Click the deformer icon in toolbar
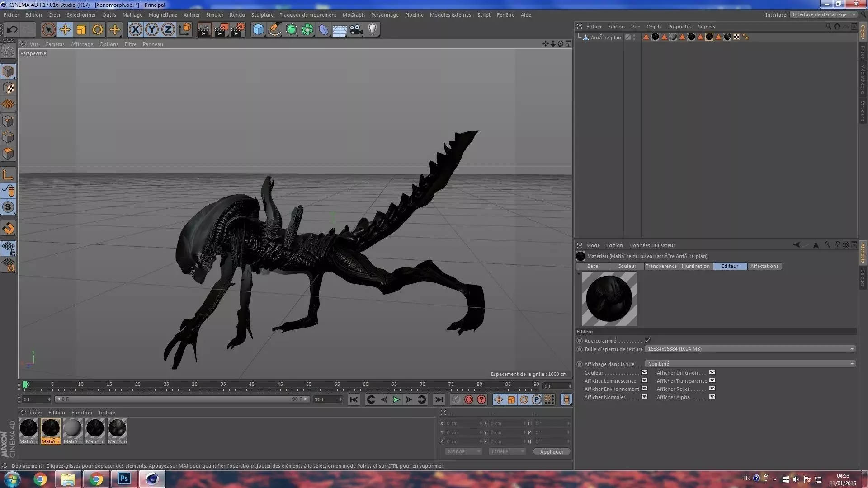Screen dimensions: 868x488 [324, 30]
